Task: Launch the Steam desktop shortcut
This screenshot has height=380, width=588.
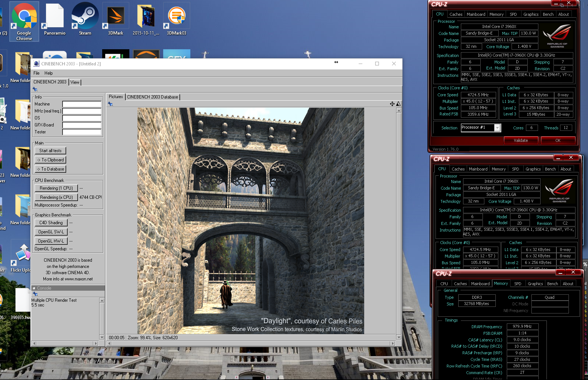Action: [x=85, y=20]
